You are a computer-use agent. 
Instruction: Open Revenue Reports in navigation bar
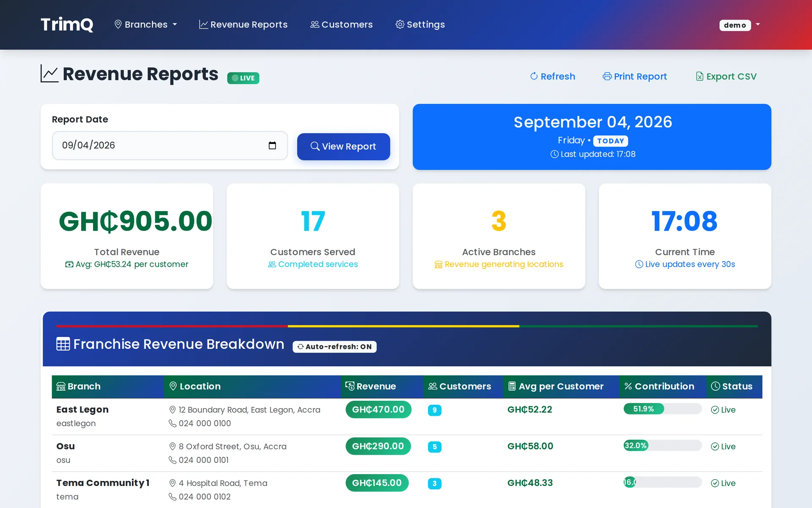pyautogui.click(x=243, y=25)
